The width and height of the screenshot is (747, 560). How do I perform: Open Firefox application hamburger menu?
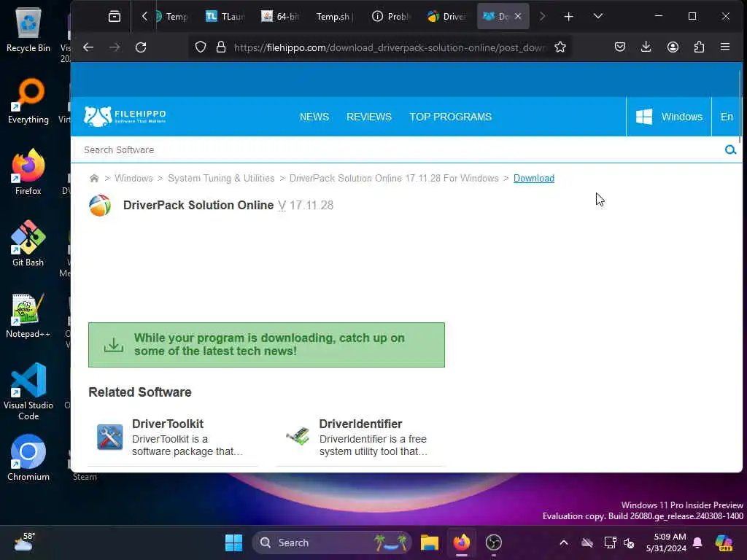pyautogui.click(x=725, y=47)
